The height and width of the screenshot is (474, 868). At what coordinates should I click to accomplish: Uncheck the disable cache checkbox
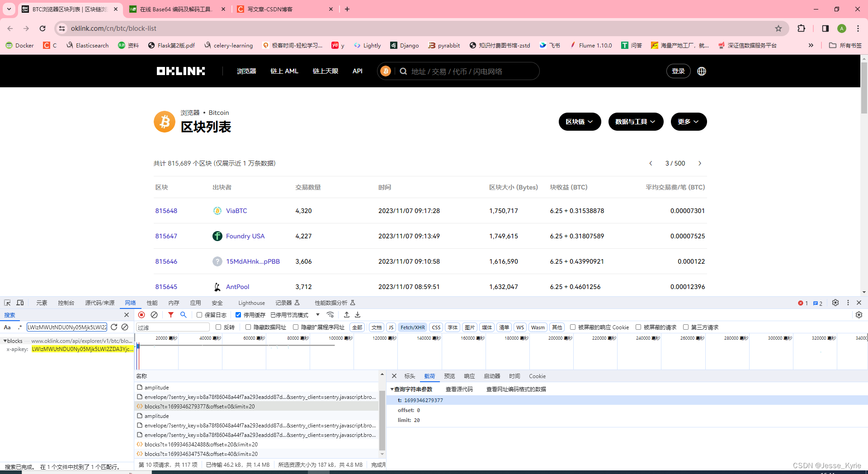(x=238, y=315)
